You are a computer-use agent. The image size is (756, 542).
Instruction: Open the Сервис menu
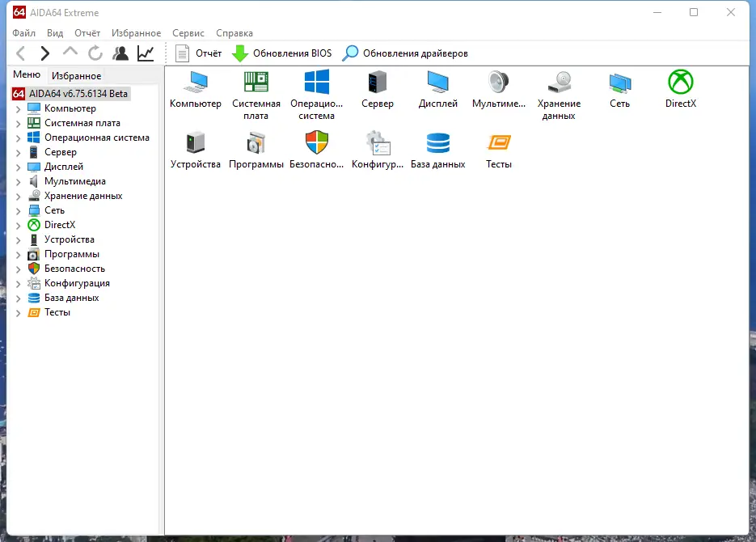188,33
